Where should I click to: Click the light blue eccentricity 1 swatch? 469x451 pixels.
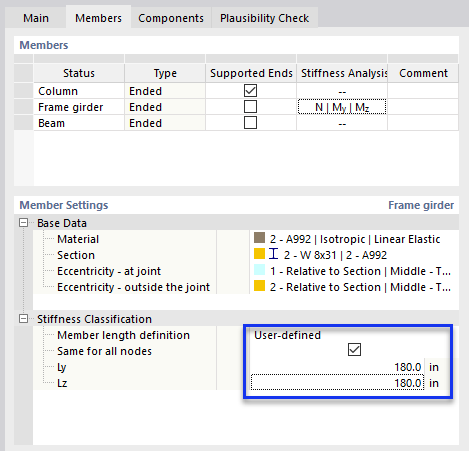(259, 270)
